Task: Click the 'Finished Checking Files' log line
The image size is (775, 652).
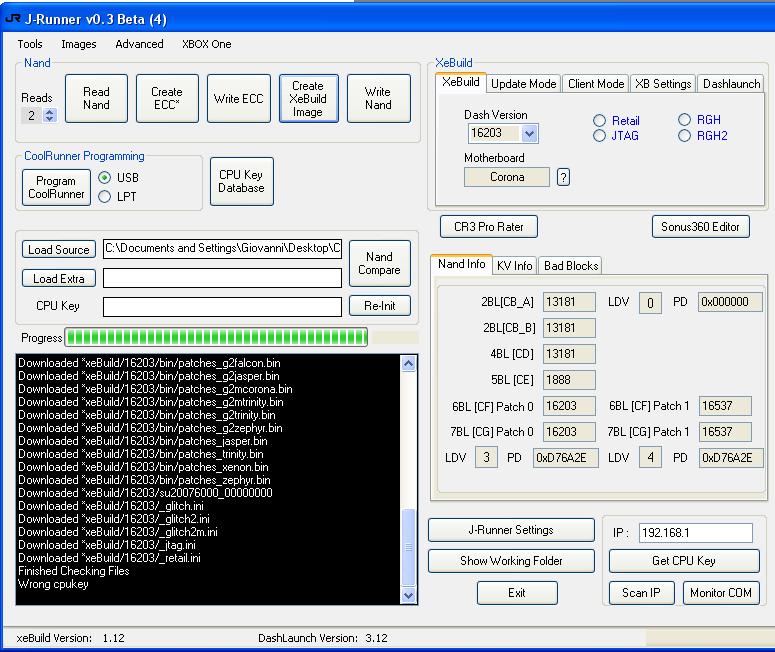Action: [x=74, y=571]
